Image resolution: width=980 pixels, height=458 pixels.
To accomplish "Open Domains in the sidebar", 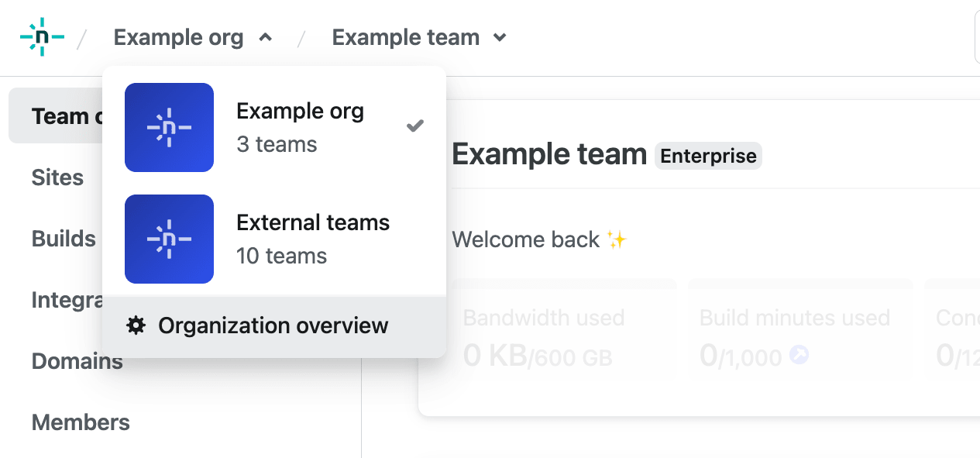I will click(x=77, y=361).
